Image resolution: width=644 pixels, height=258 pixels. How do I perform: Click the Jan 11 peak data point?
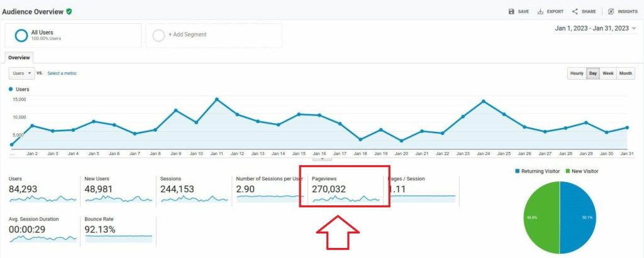coord(216,99)
